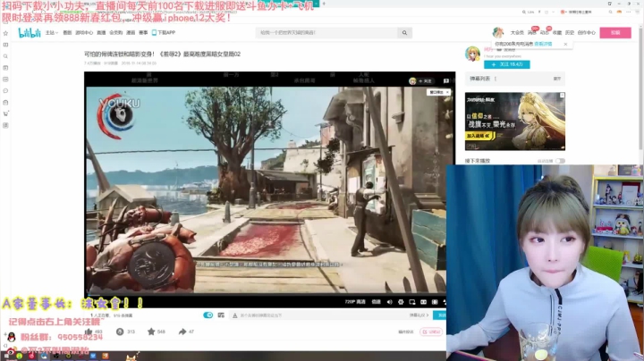This screenshot has height=361, width=644.
Task: Click 下载APP phone link
Action: click(x=164, y=33)
